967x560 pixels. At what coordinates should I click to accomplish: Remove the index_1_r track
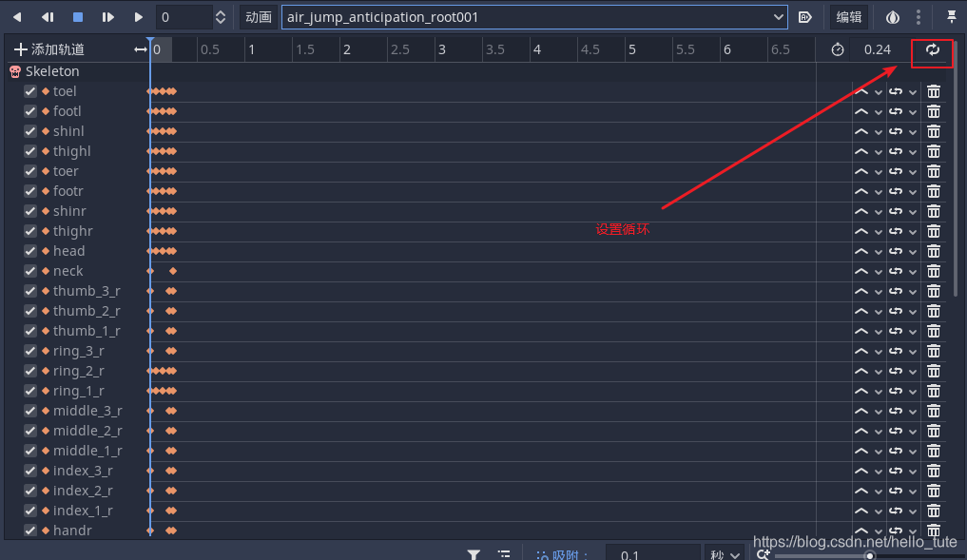tap(934, 512)
